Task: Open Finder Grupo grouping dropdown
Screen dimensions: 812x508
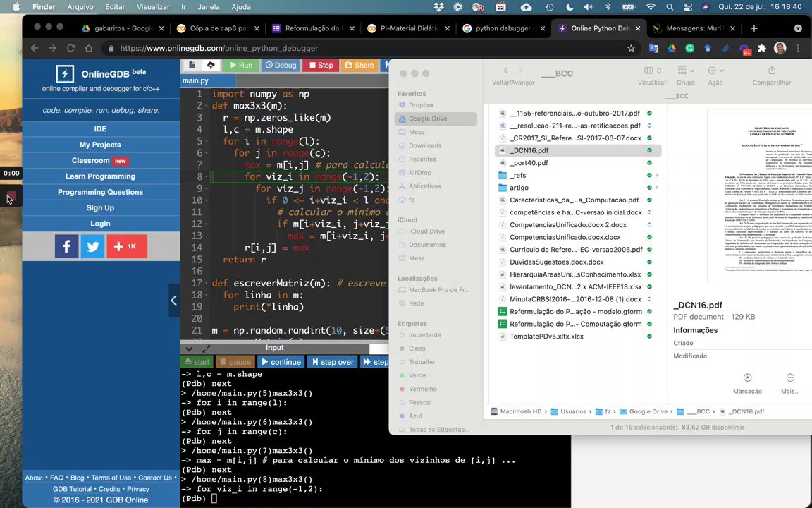Action: point(686,71)
